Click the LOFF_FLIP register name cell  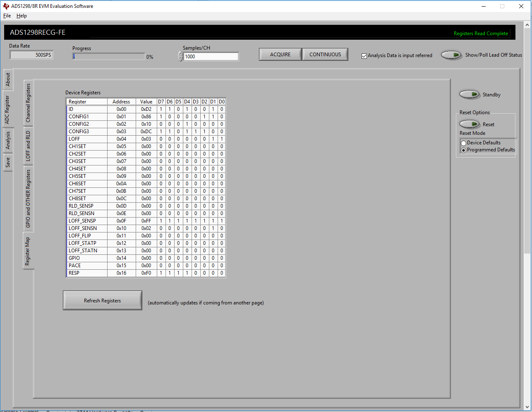tap(87, 236)
